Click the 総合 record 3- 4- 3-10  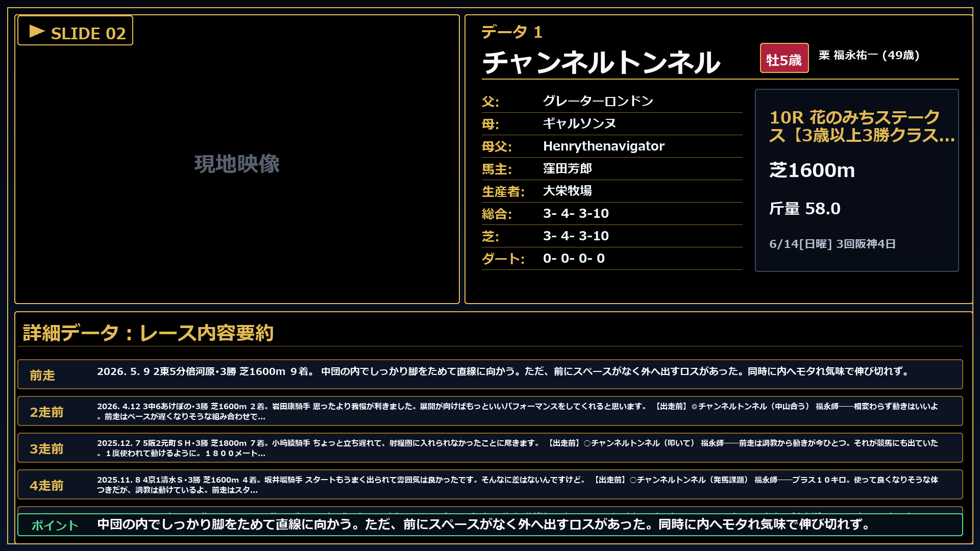pyautogui.click(x=576, y=213)
